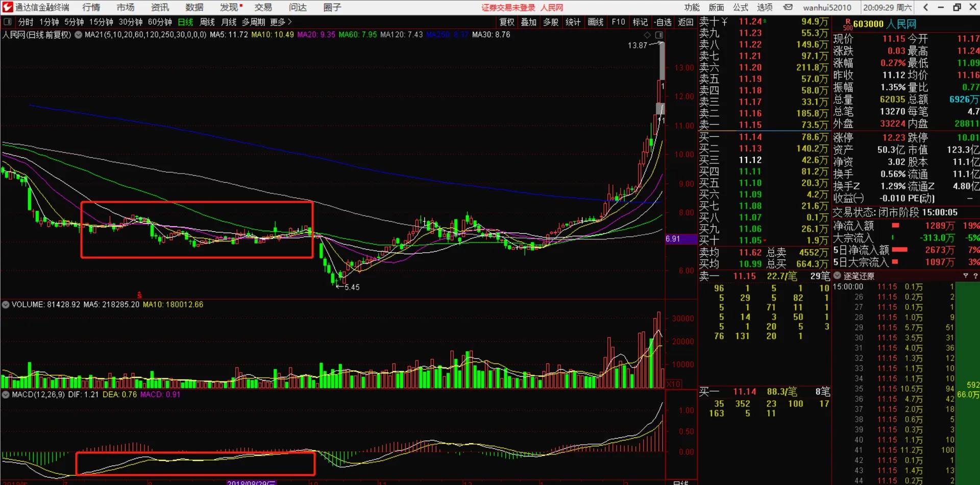
Task: Open the 数据 menu
Action: click(x=194, y=7)
